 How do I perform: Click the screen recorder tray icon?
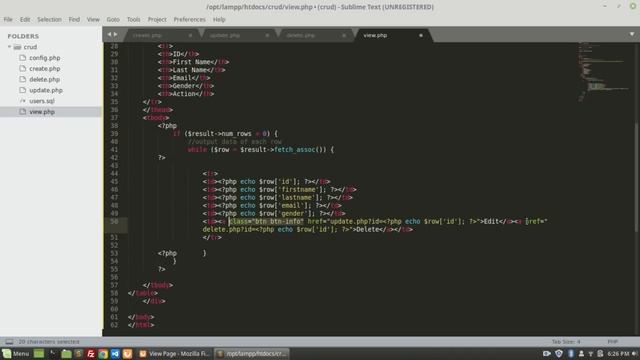[x=547, y=353]
